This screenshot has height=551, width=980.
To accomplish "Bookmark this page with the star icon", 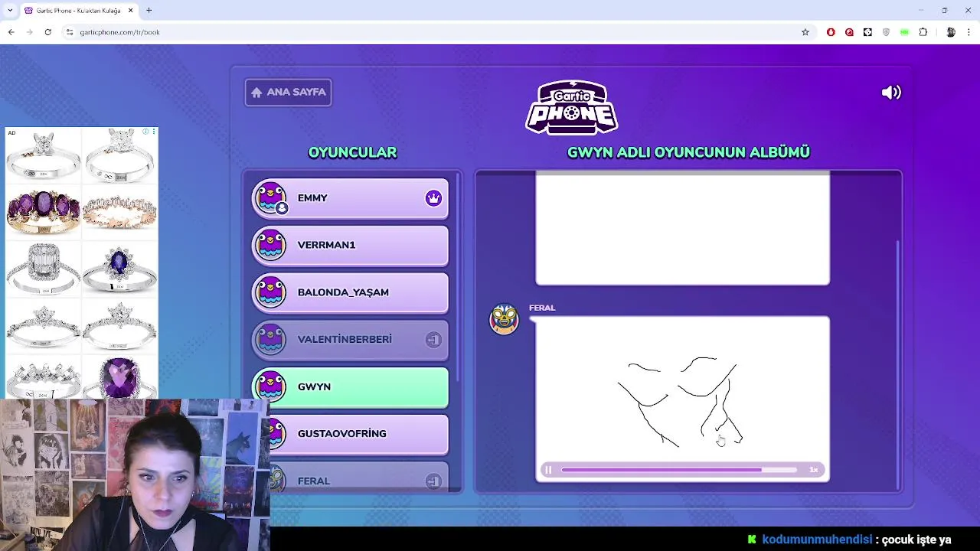I will (x=805, y=32).
